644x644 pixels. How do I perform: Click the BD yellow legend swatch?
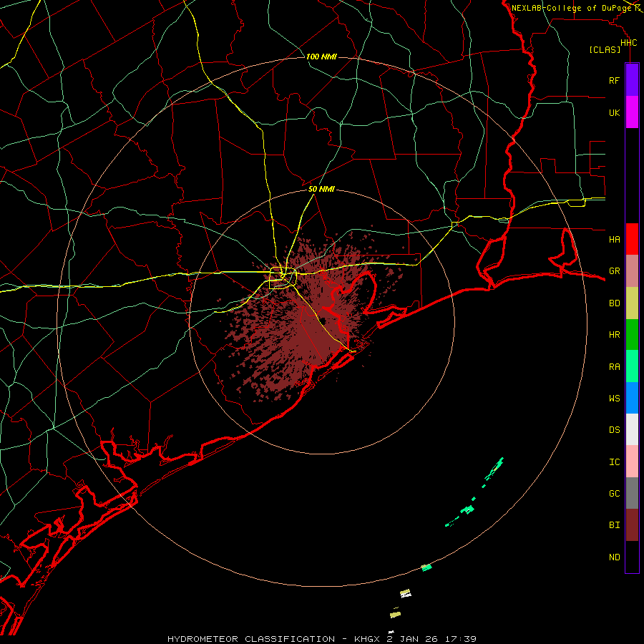[632, 303]
